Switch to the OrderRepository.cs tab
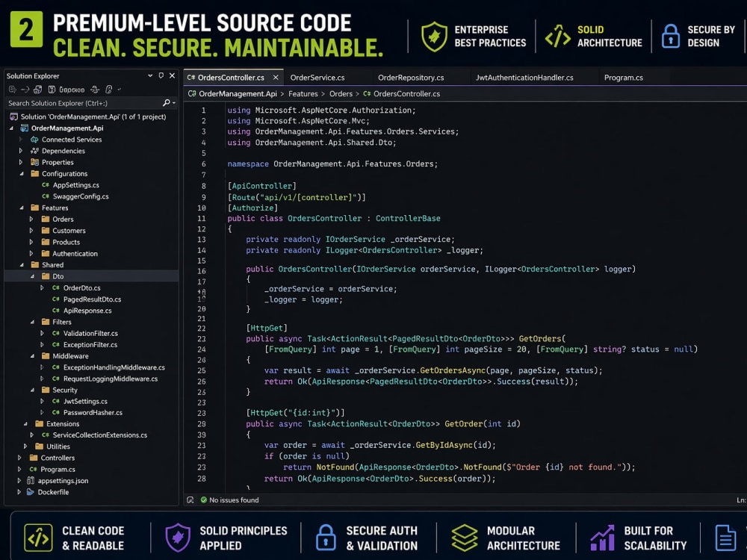 [x=411, y=78]
